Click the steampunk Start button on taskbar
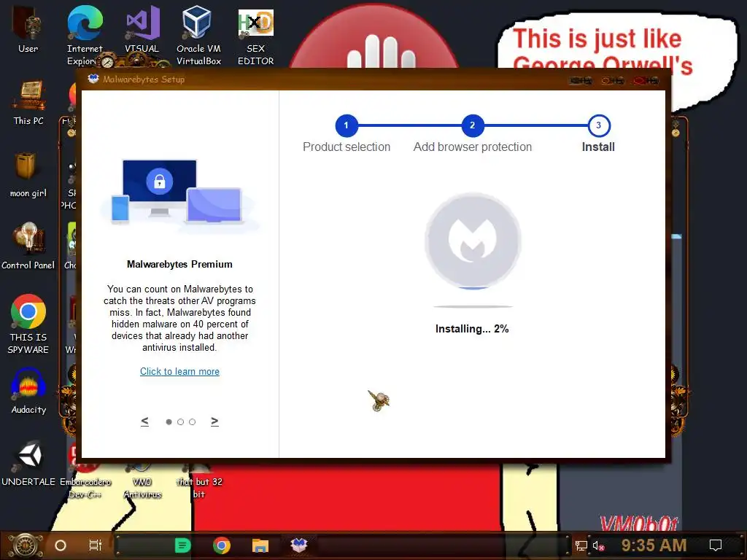The image size is (747, 560). [x=25, y=545]
